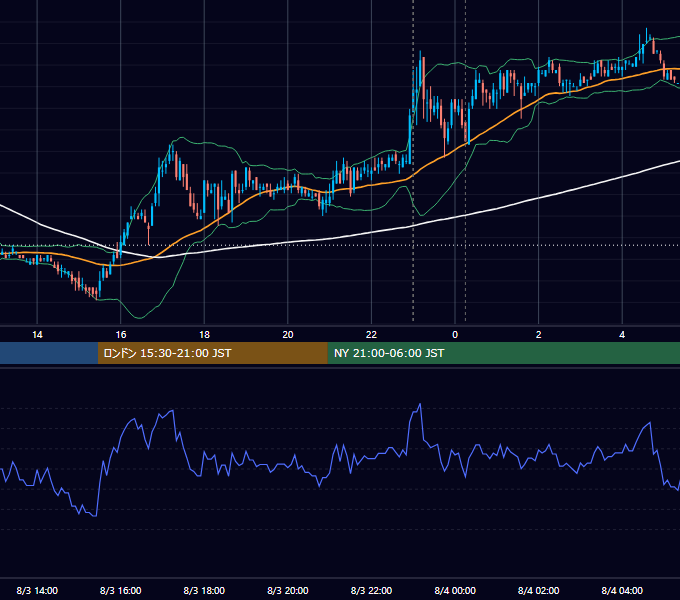This screenshot has width=680, height=600.
Task: Click the 8/4 04:00 time label
Action: (x=622, y=590)
